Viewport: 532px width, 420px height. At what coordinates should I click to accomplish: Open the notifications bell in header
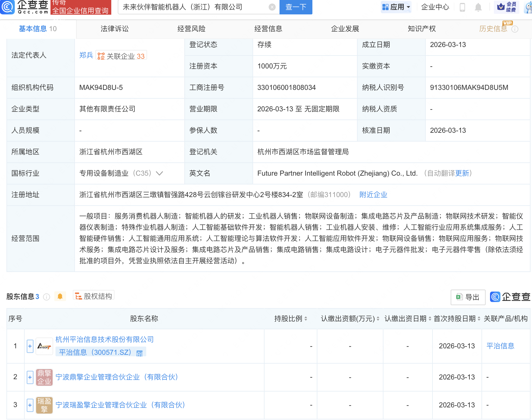tap(478, 7)
